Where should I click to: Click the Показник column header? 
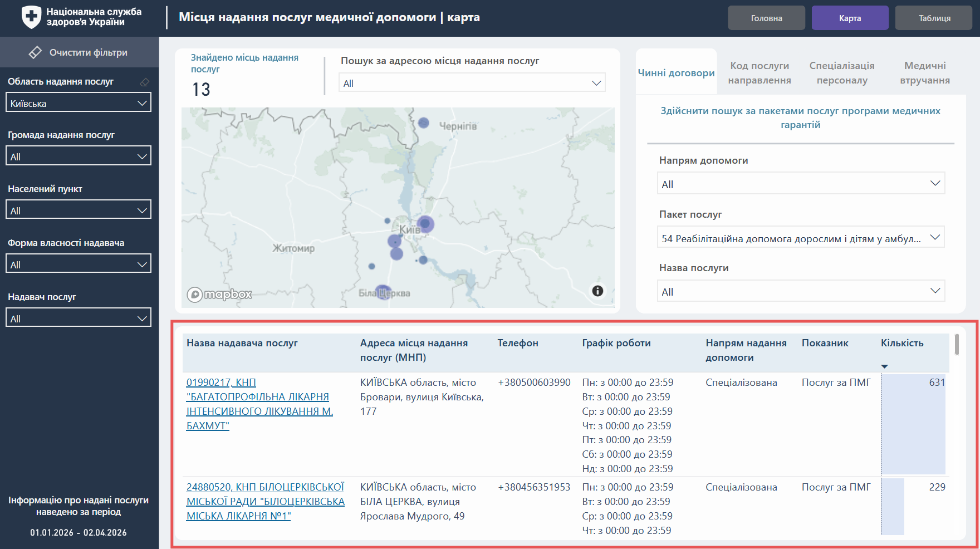click(x=825, y=343)
